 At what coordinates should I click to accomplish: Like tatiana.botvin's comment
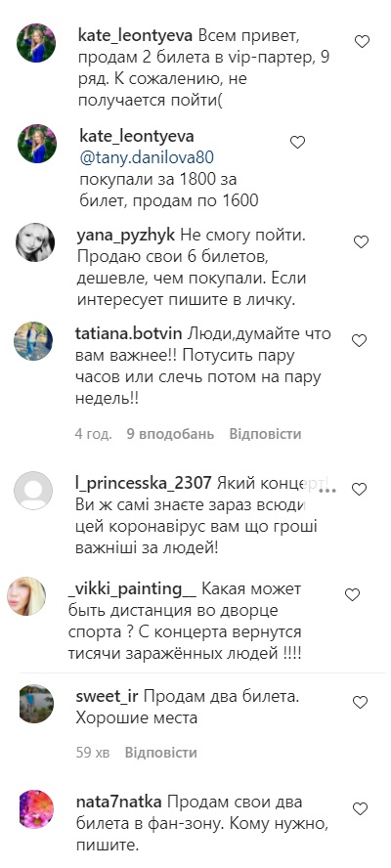[x=360, y=340]
